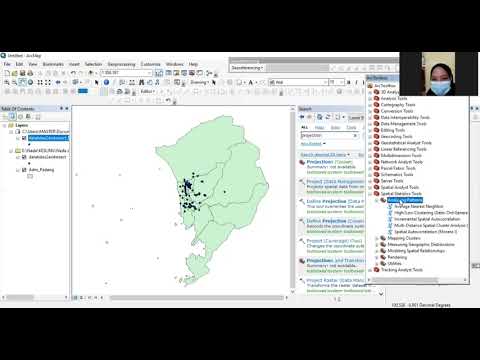Screen dimensions: 480x360
Task: Collapse the Spatial Statistics Tools toolbox
Action: 370,194
